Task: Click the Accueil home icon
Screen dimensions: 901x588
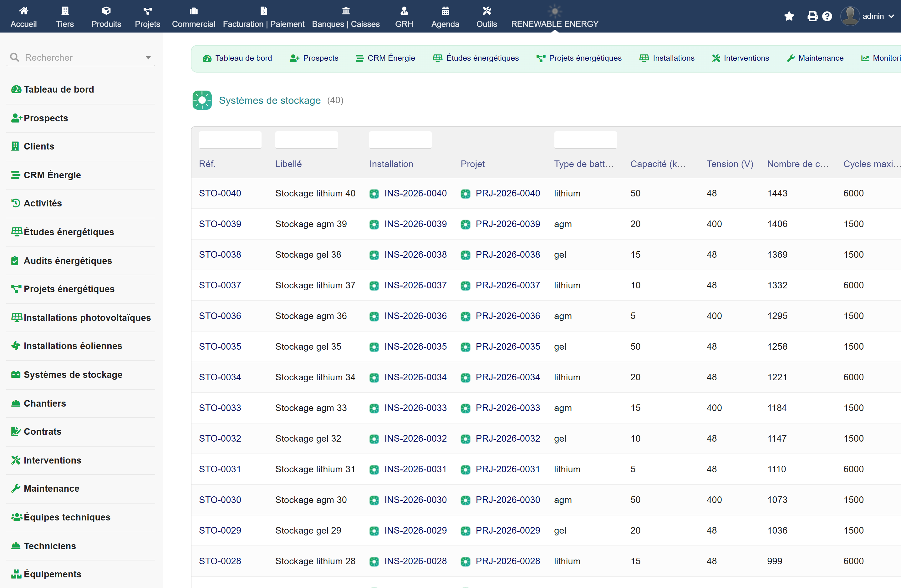Action: point(23,11)
